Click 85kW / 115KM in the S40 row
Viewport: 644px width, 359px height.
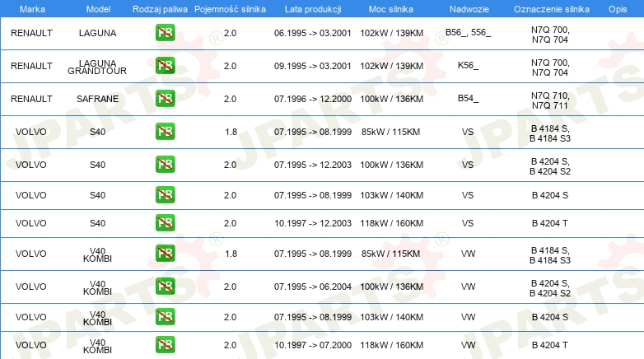(x=390, y=132)
